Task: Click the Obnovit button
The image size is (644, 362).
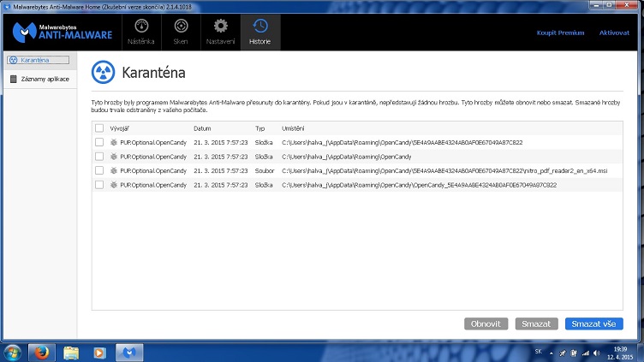Action: point(486,323)
